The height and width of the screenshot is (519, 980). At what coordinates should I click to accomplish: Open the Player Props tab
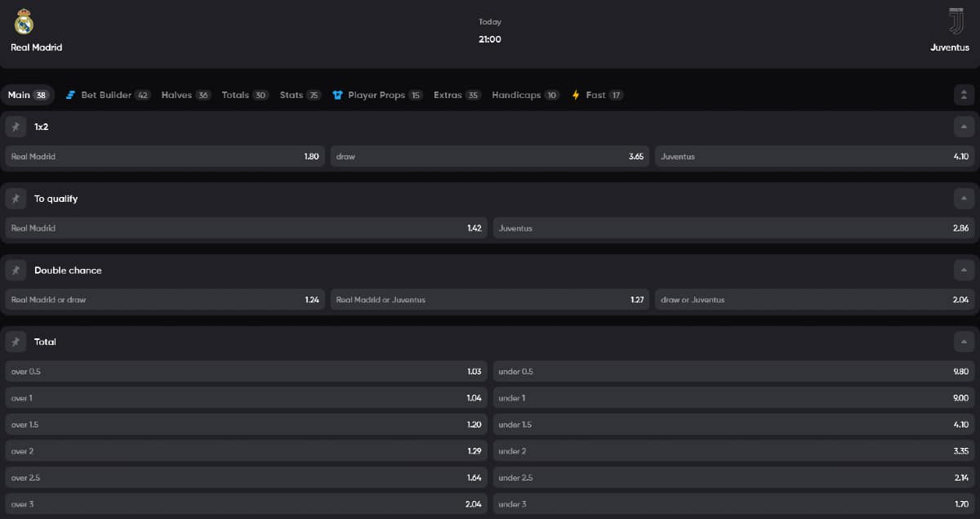377,95
